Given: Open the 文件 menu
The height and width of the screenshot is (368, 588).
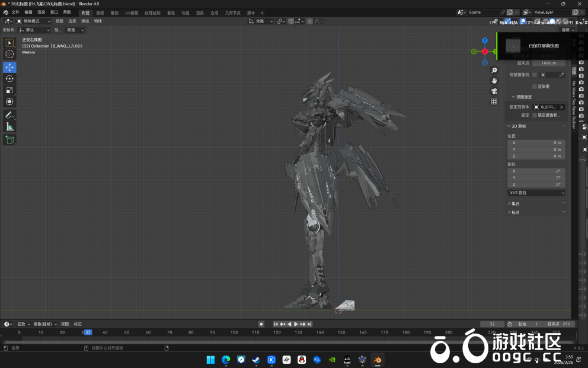Looking at the screenshot, I should [15, 12].
